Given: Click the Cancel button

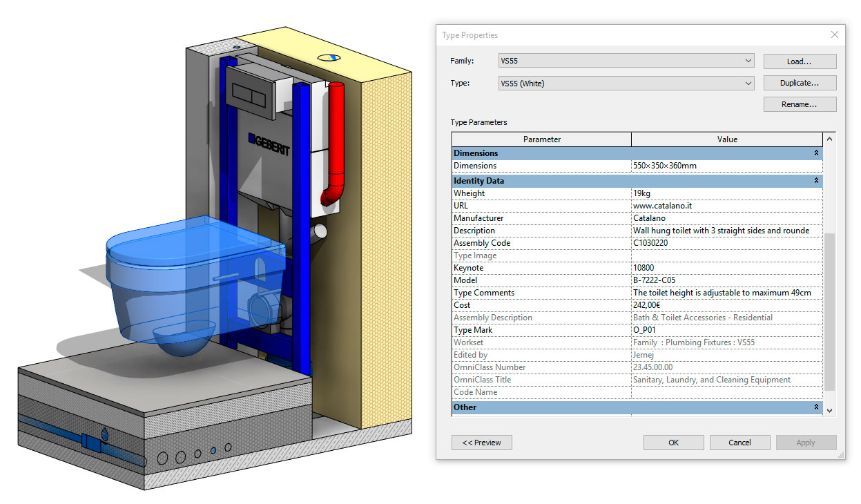Looking at the screenshot, I should click(x=739, y=443).
